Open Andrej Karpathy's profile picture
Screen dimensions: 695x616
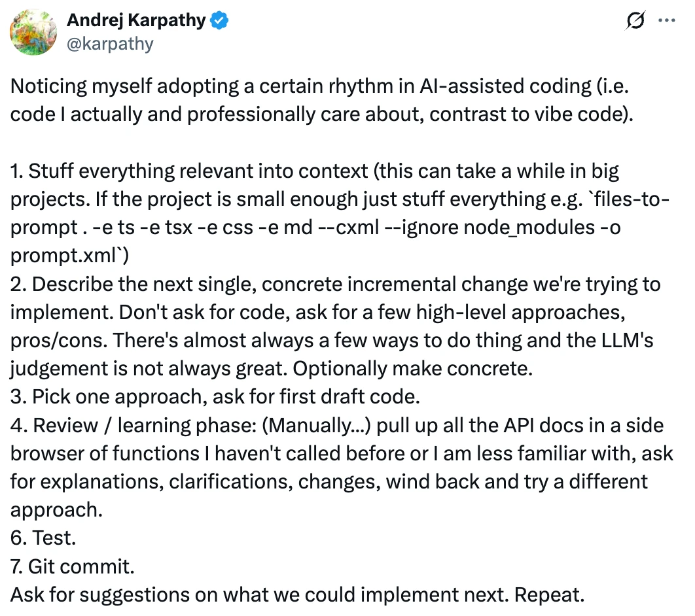(x=33, y=32)
